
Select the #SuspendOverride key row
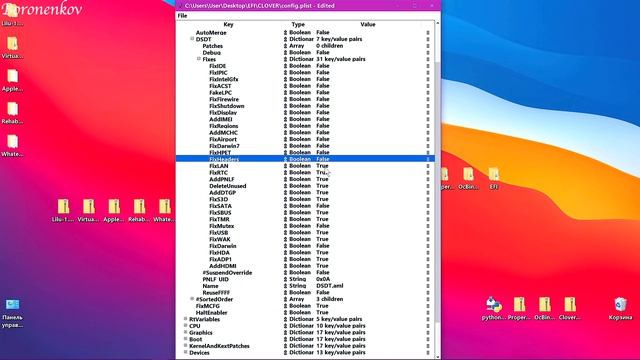point(227,272)
